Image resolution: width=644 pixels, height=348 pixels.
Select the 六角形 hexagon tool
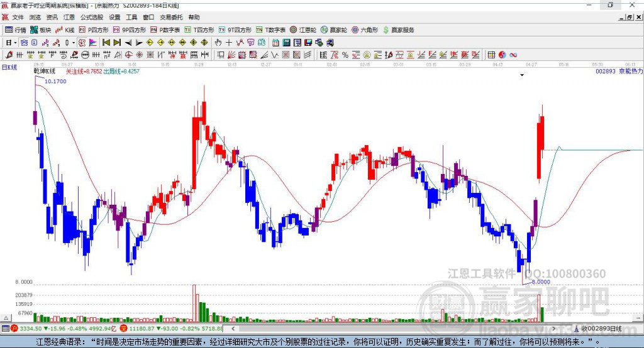365,30
